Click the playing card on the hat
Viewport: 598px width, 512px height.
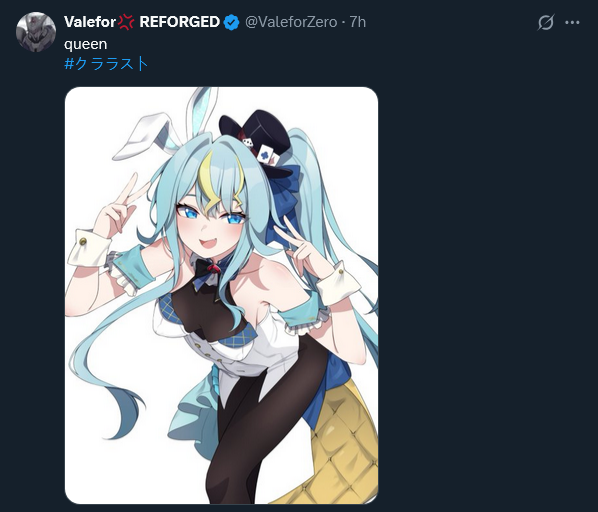(266, 156)
